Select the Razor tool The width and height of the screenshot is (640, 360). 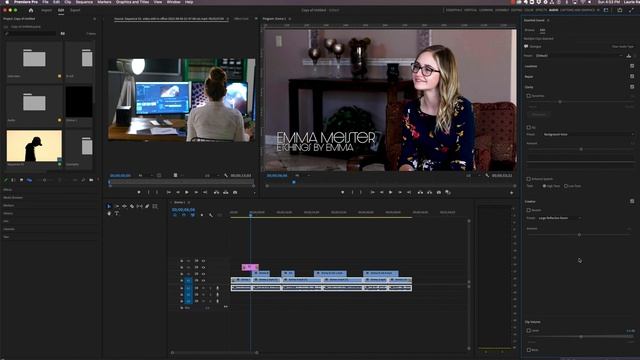[x=132, y=207]
